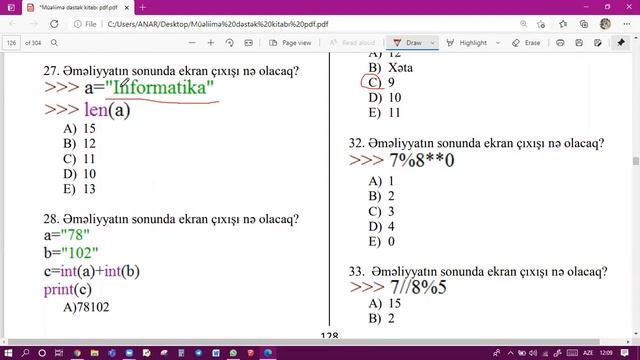Print the PDF document
Screen dimensions: 640x360
pyautogui.click(x=560, y=43)
